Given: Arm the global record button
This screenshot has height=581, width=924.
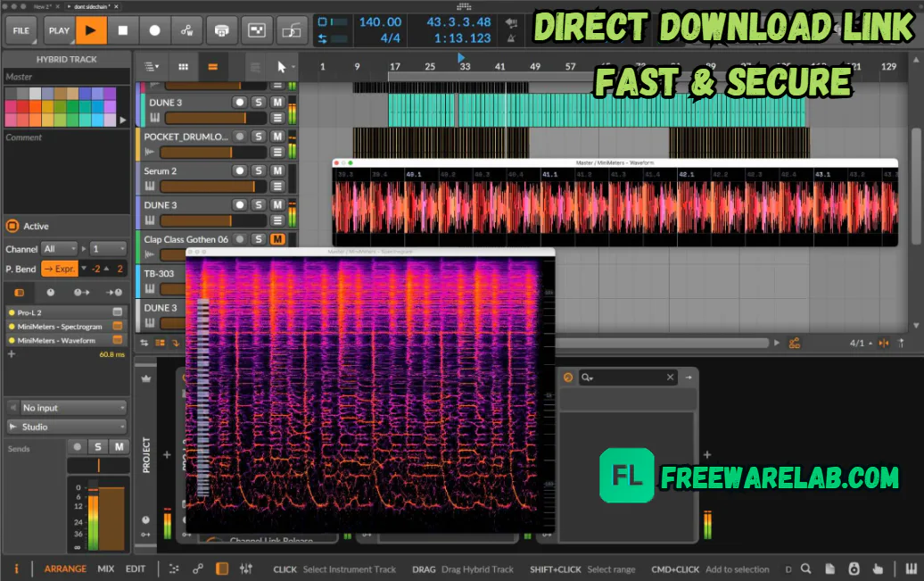Looking at the screenshot, I should tap(154, 30).
